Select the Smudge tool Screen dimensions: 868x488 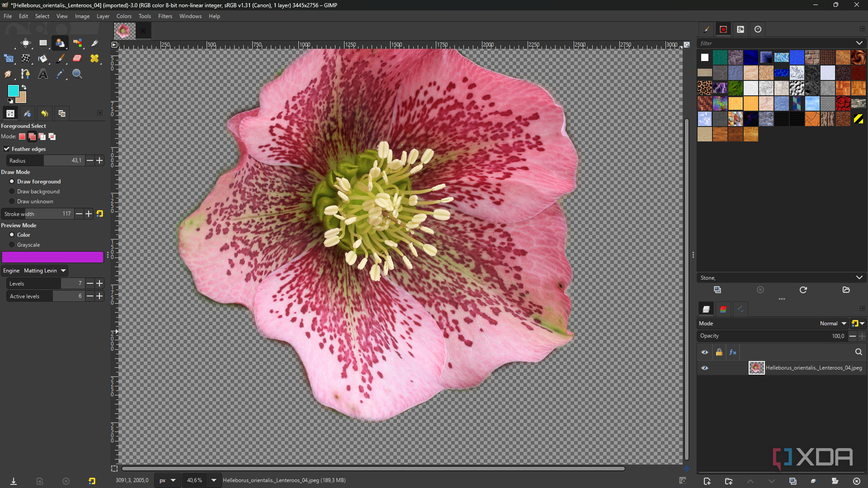point(9,74)
